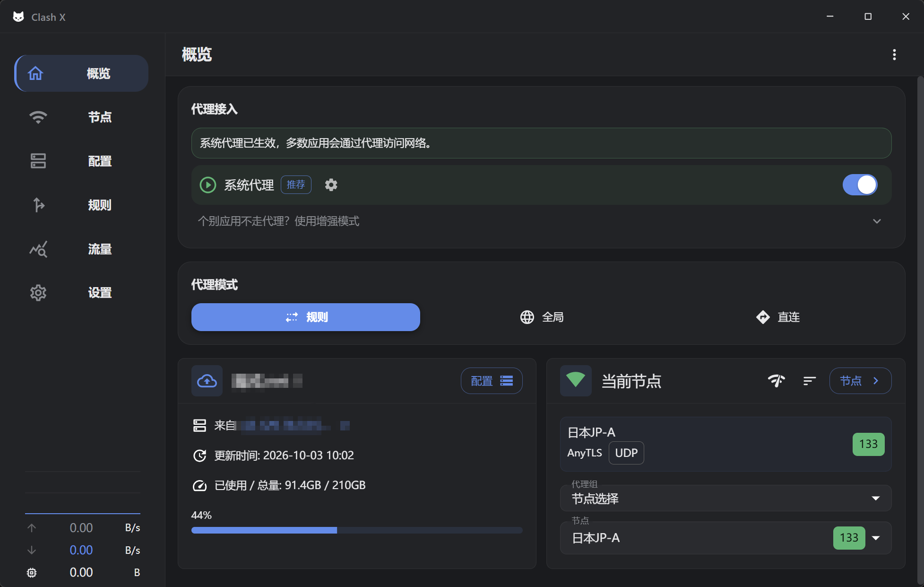The width and height of the screenshot is (924, 587).
Task: Click the home icon in sidebar
Action: (x=35, y=73)
